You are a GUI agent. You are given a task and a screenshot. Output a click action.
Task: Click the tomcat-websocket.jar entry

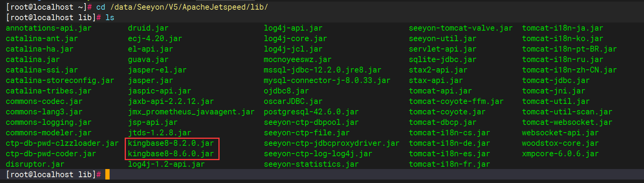coord(567,123)
